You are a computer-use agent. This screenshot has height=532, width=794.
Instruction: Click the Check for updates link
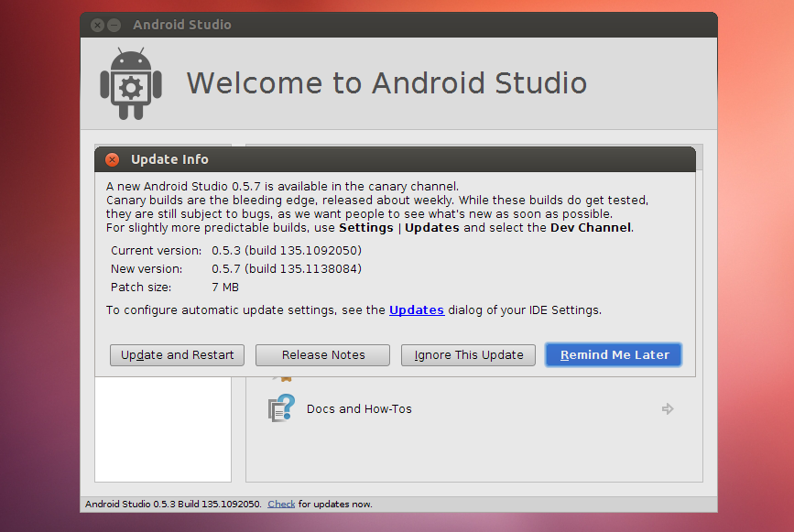281,505
